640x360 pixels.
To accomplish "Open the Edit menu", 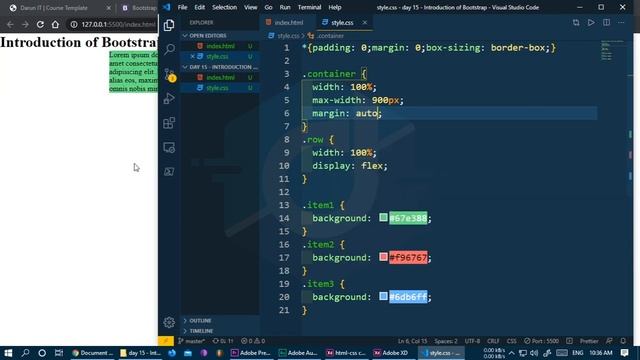I will (200, 7).
